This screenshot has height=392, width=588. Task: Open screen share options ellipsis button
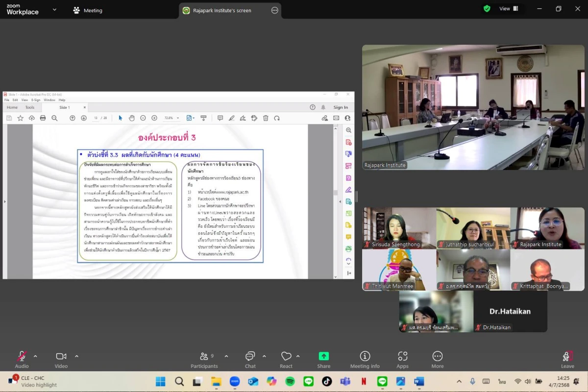pos(274,10)
